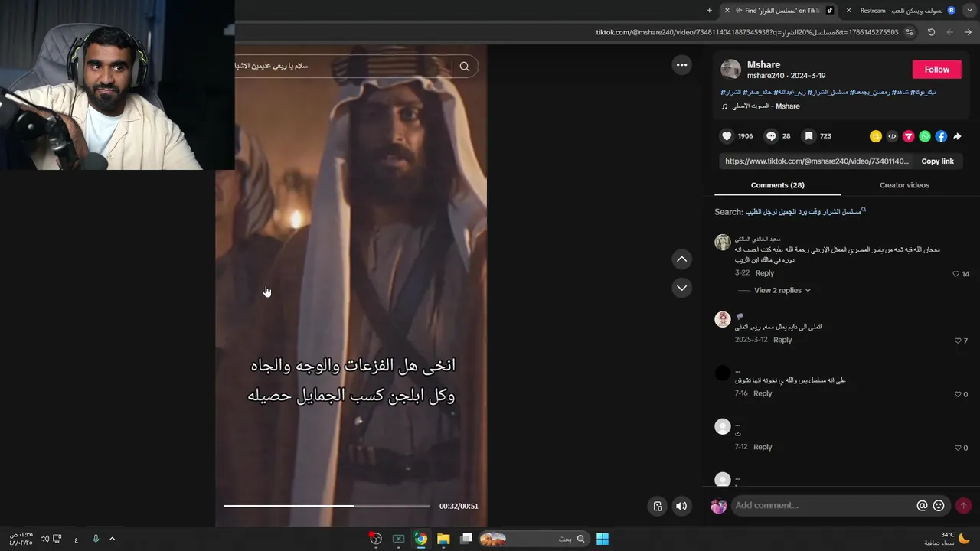
Task: Open the three-dots more menu on video
Action: [682, 65]
